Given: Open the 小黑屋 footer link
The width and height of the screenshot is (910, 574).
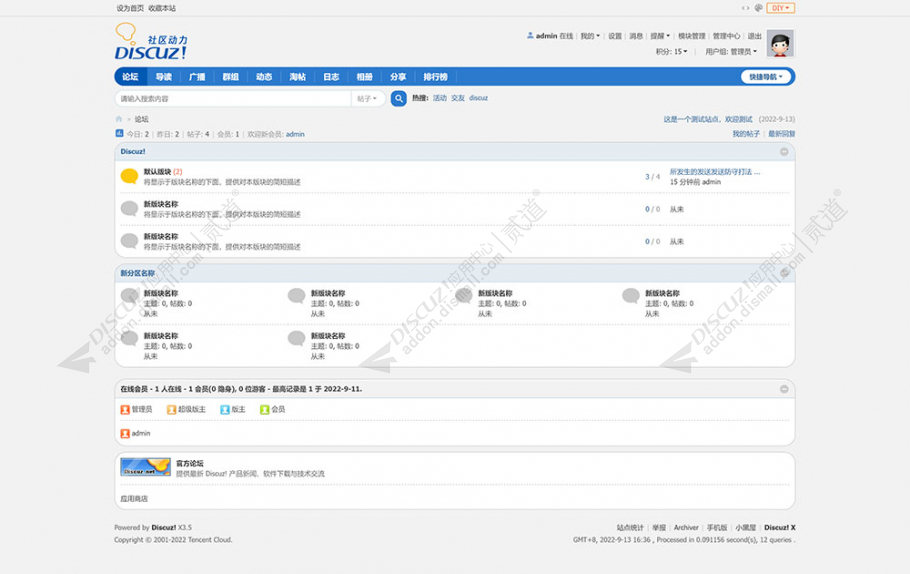Looking at the screenshot, I should [746, 528].
